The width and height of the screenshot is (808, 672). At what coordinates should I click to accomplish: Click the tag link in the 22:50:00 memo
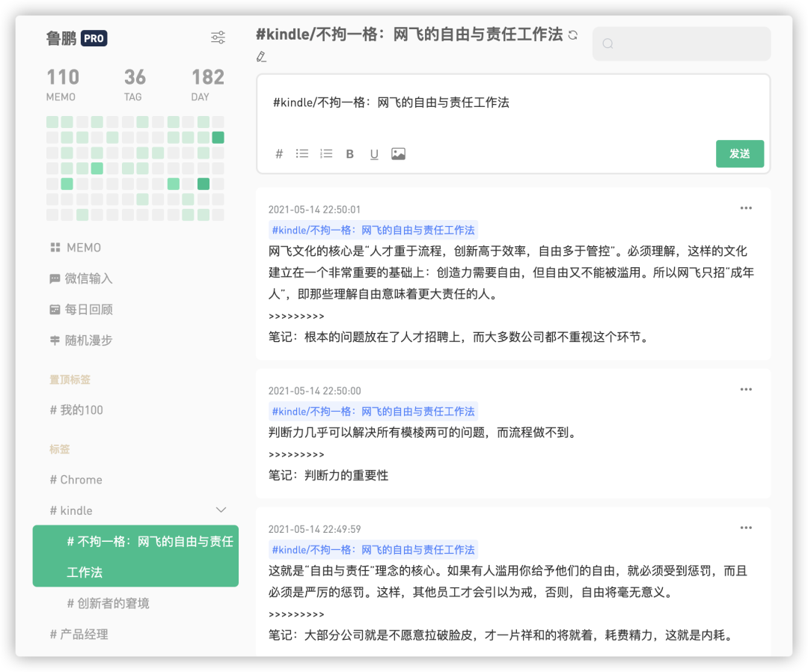373,412
